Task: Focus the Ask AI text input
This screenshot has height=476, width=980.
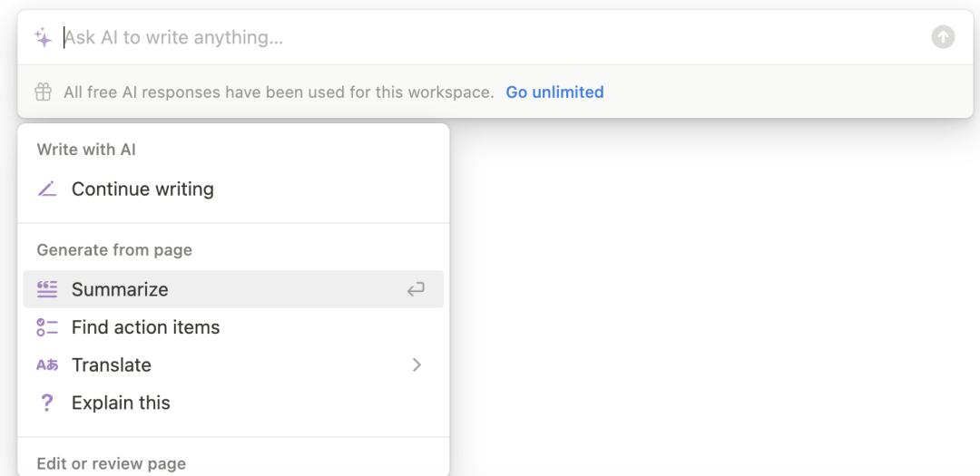Action: [x=490, y=37]
